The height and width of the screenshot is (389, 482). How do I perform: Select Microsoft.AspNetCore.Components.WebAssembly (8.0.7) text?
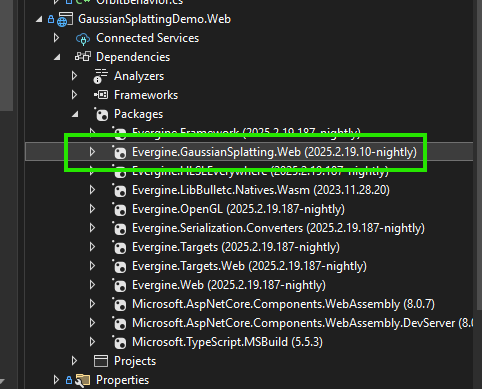pos(283,304)
